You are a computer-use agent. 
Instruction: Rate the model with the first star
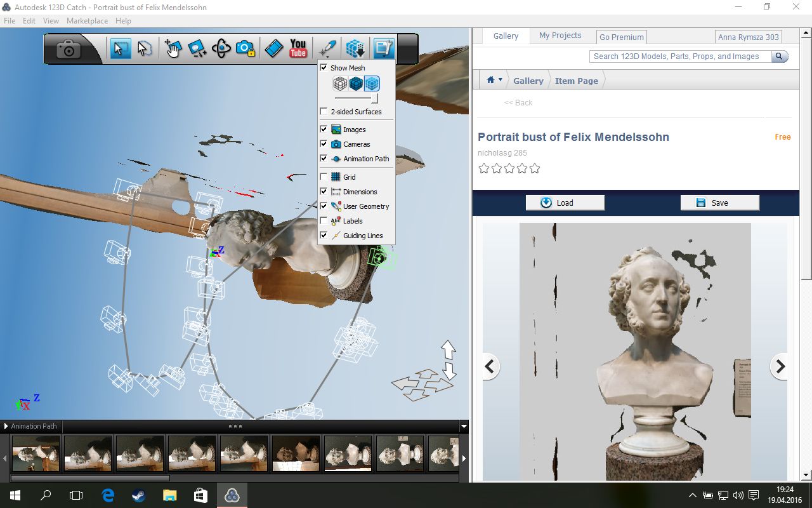coord(484,168)
